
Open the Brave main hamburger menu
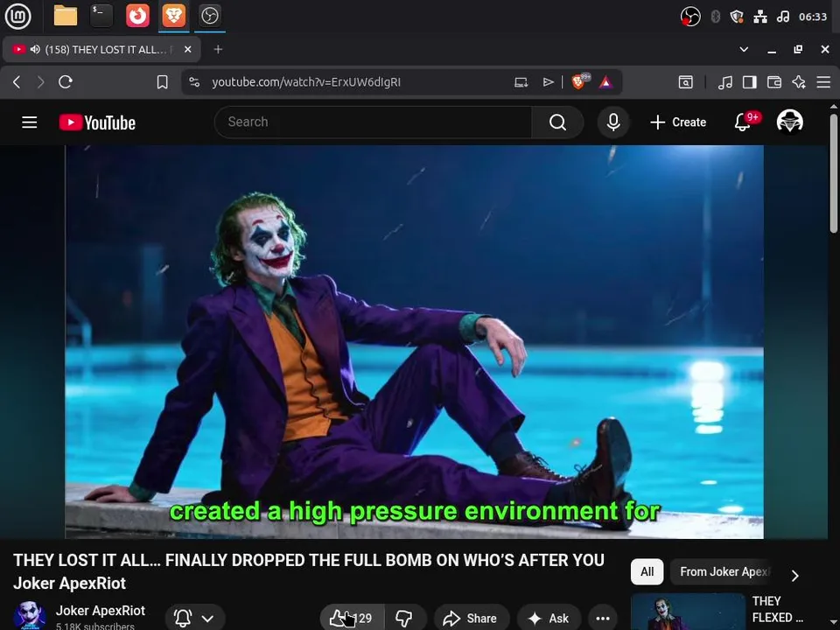click(823, 82)
